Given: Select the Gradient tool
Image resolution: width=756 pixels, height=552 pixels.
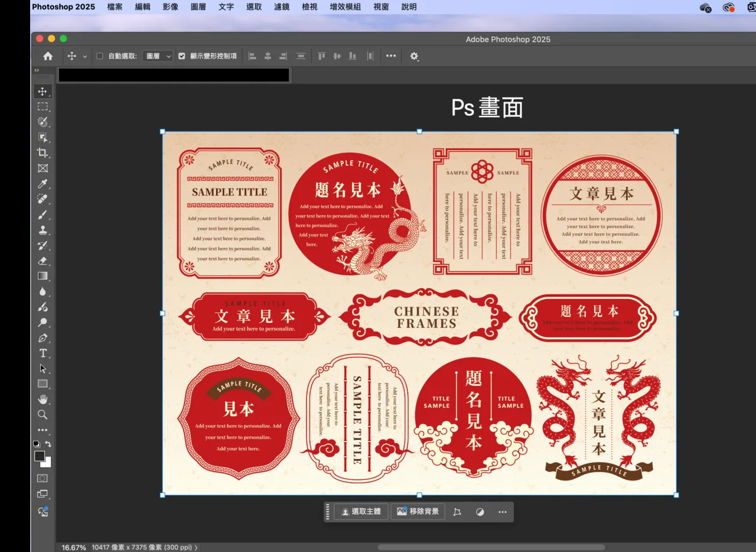Looking at the screenshot, I should (x=43, y=276).
